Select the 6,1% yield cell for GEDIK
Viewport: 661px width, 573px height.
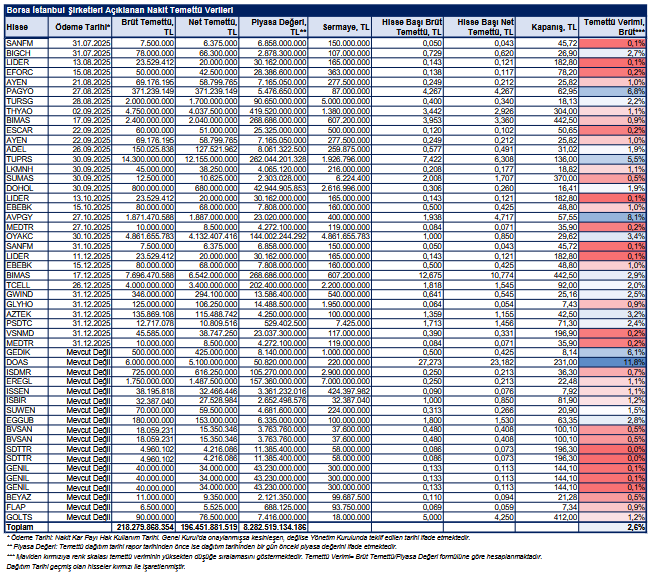point(613,352)
